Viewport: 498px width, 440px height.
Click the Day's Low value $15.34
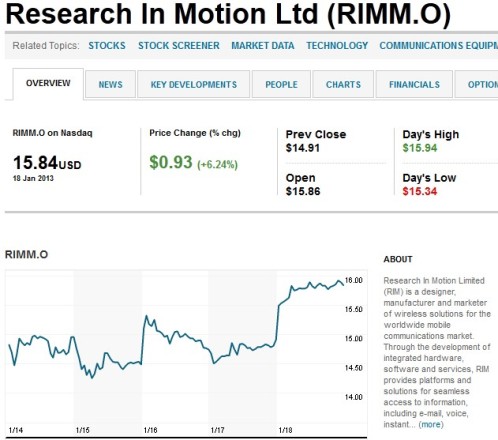point(420,191)
